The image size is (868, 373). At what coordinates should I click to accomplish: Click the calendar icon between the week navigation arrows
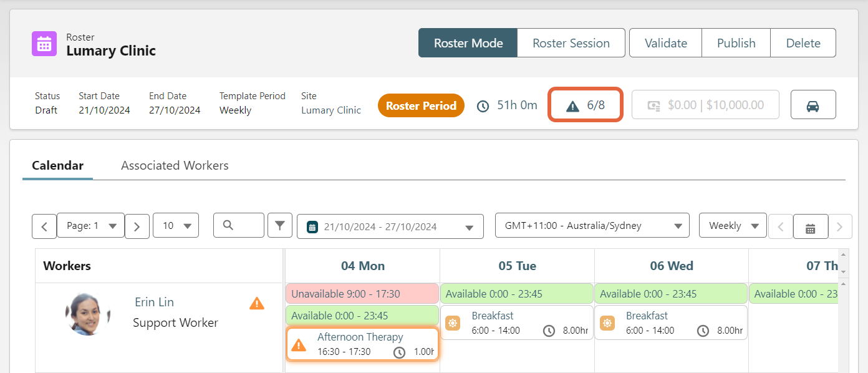810,226
